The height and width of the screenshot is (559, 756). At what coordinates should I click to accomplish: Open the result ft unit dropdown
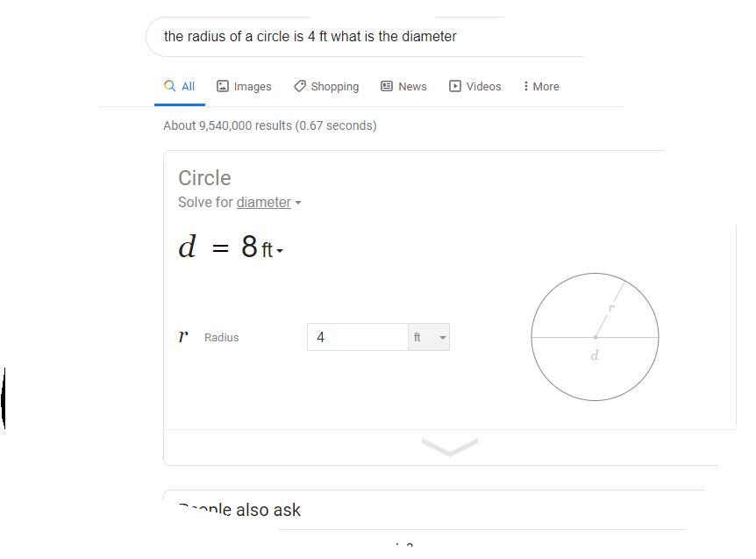coord(272,251)
